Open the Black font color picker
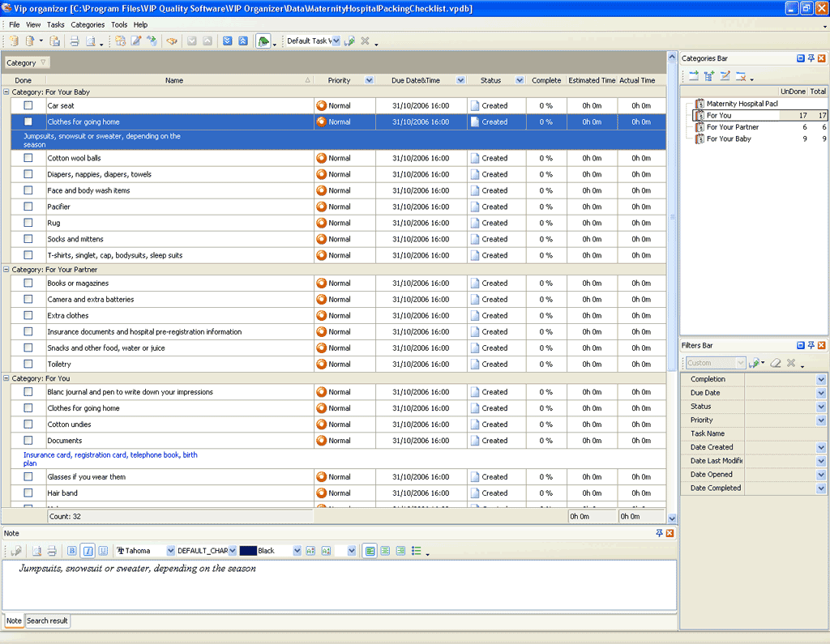Viewport: 830px width, 644px height. pos(297,551)
